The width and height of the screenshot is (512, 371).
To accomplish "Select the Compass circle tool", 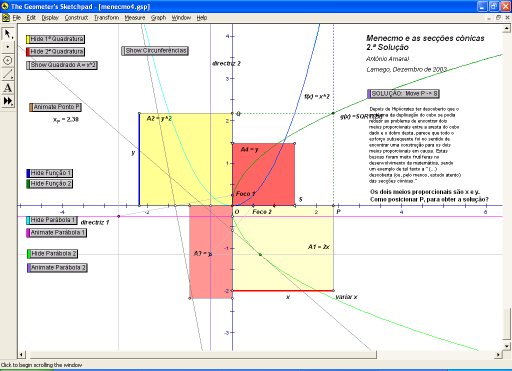I will point(8,60).
